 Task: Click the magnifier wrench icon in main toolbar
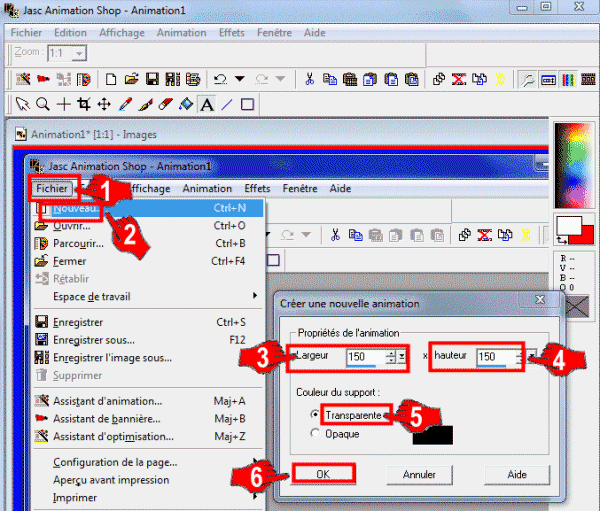tap(528, 80)
